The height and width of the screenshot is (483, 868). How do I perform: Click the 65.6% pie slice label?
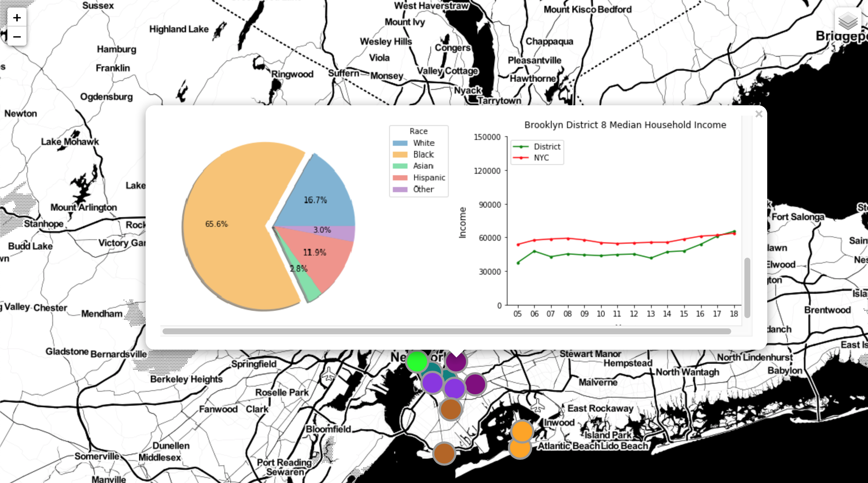[216, 224]
